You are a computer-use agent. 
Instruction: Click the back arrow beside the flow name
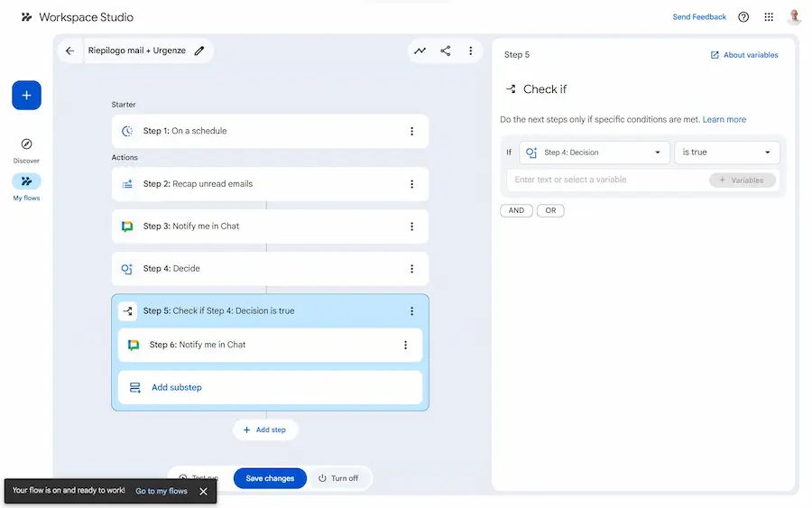click(x=70, y=51)
